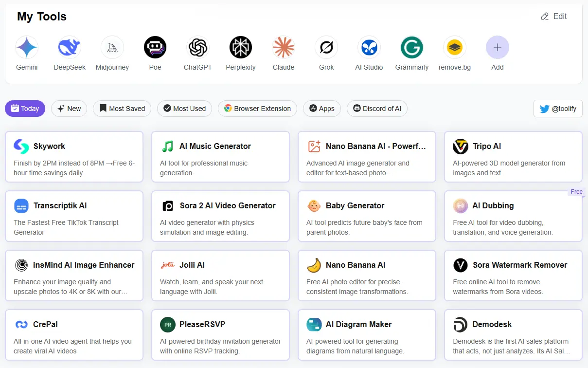Click the Sora Watermark Remover icon
This screenshot has height=368, width=588.
(461, 265)
